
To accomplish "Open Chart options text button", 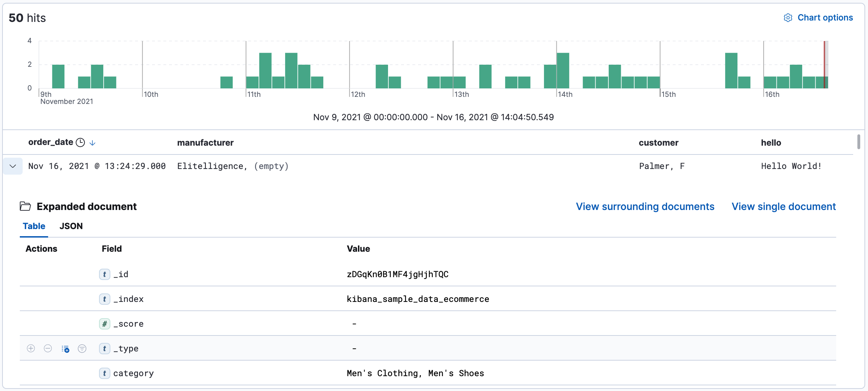I will [825, 18].
